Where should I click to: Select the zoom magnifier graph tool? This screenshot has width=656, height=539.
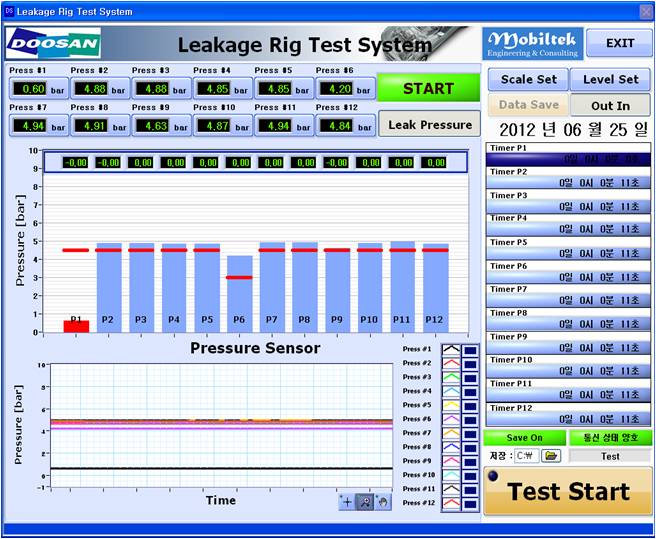(x=364, y=502)
